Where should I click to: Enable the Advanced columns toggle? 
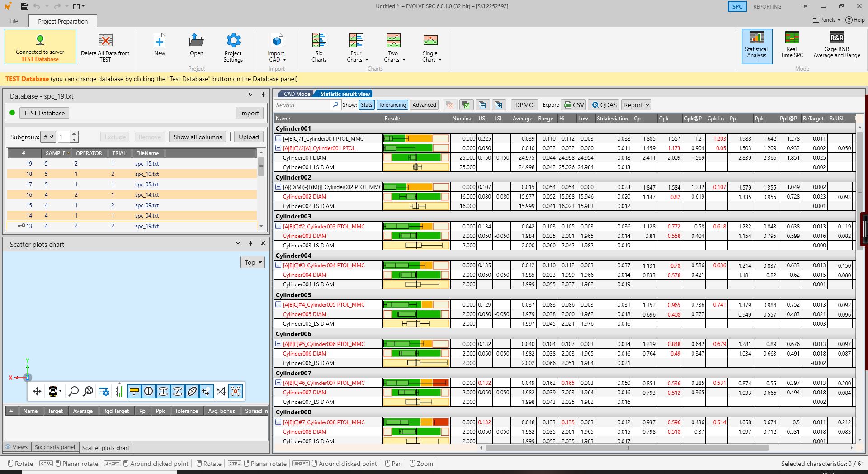[424, 105]
